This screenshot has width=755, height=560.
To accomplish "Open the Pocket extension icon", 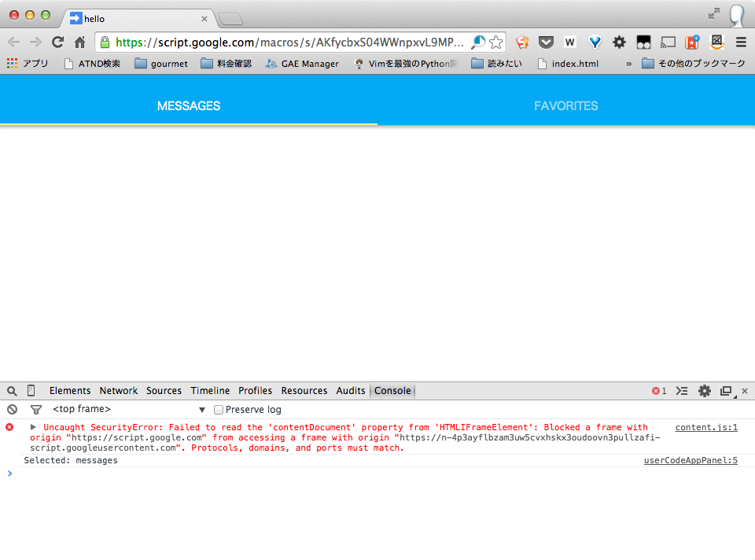I will [x=546, y=42].
